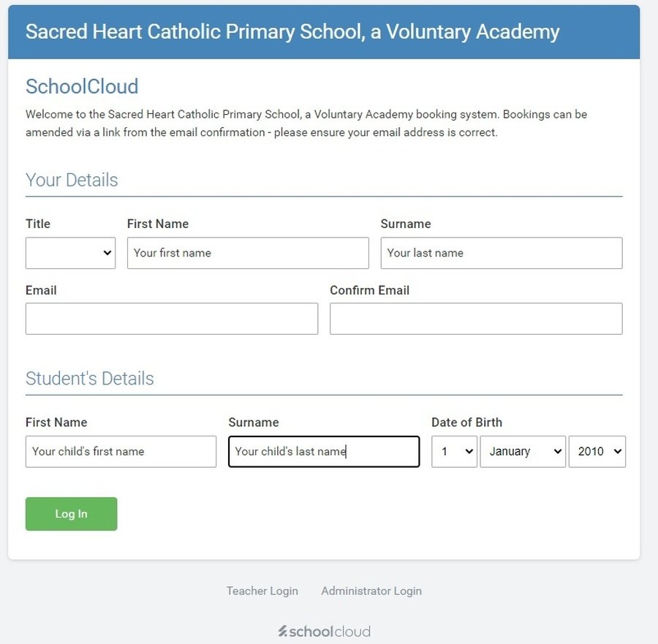
Task: Click the 'Your last name' field
Action: coord(502,253)
